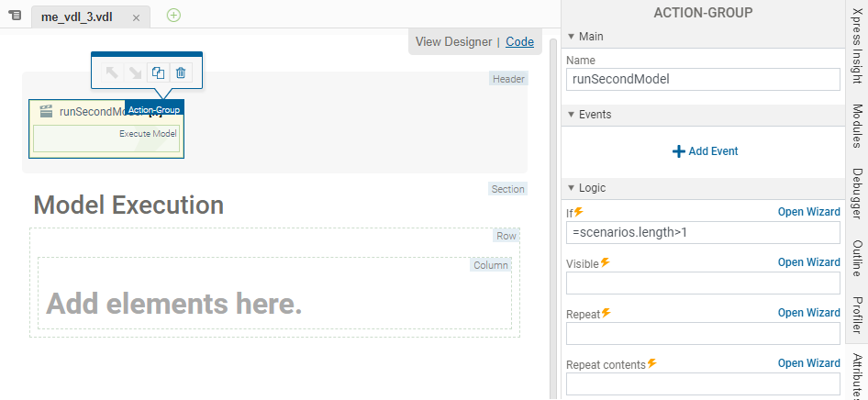Image resolution: width=868 pixels, height=400 pixels.
Task: Collapse the Events section
Action: (571, 115)
